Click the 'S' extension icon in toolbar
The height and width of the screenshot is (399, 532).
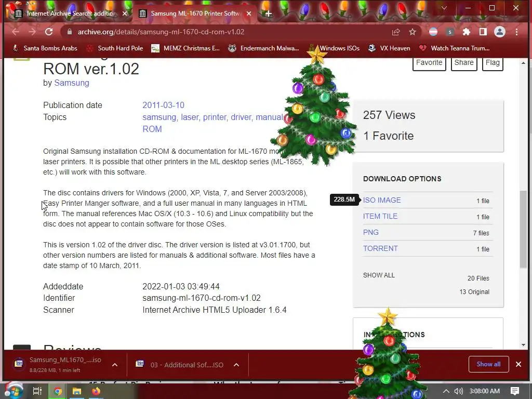click(x=450, y=32)
